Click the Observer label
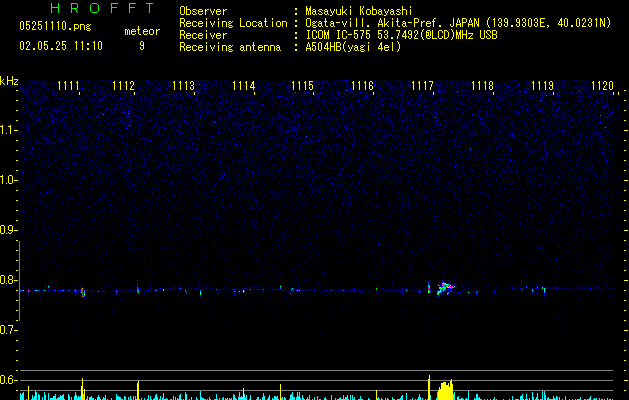Image resolution: width=629 pixels, height=400 pixels. click(203, 11)
